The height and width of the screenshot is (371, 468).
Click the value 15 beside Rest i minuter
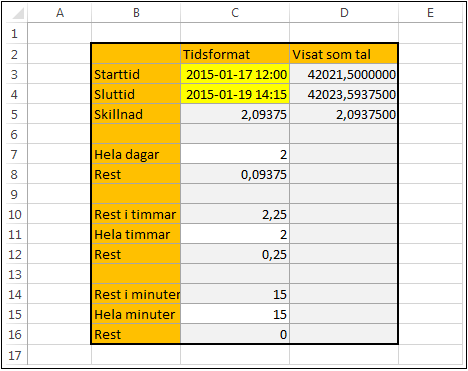coord(235,294)
